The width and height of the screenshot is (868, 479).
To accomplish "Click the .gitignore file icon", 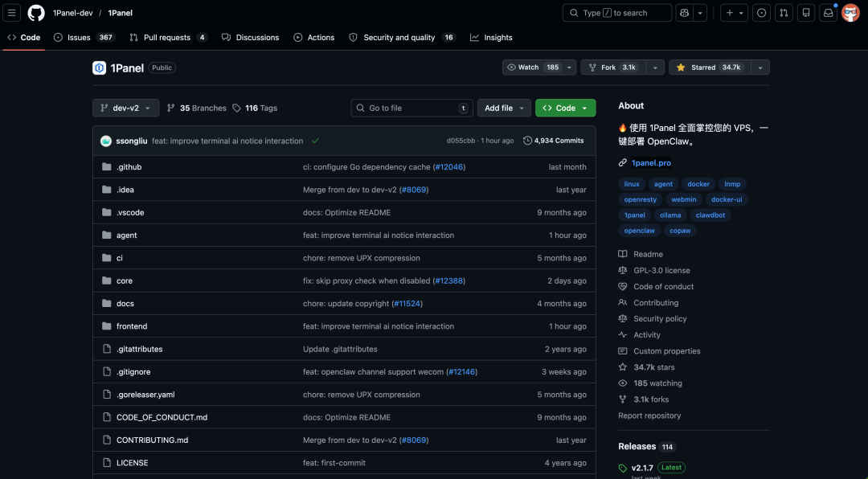I will point(107,371).
